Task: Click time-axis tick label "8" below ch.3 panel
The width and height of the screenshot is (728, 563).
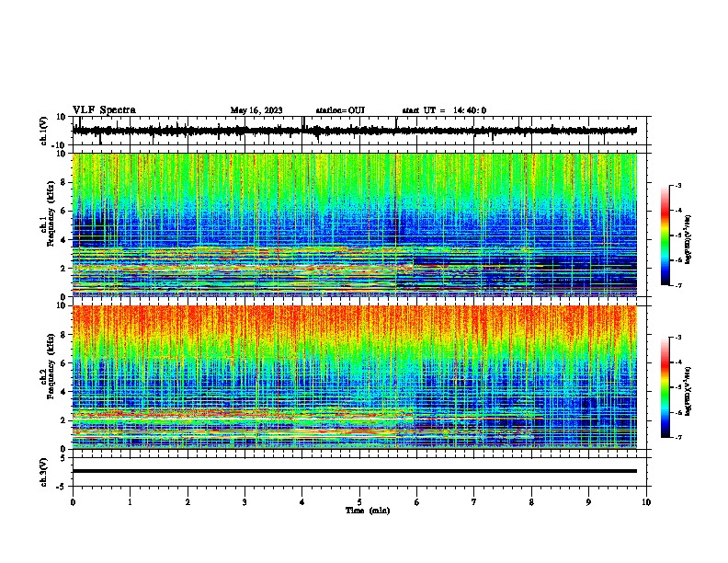Action: tap(531, 502)
